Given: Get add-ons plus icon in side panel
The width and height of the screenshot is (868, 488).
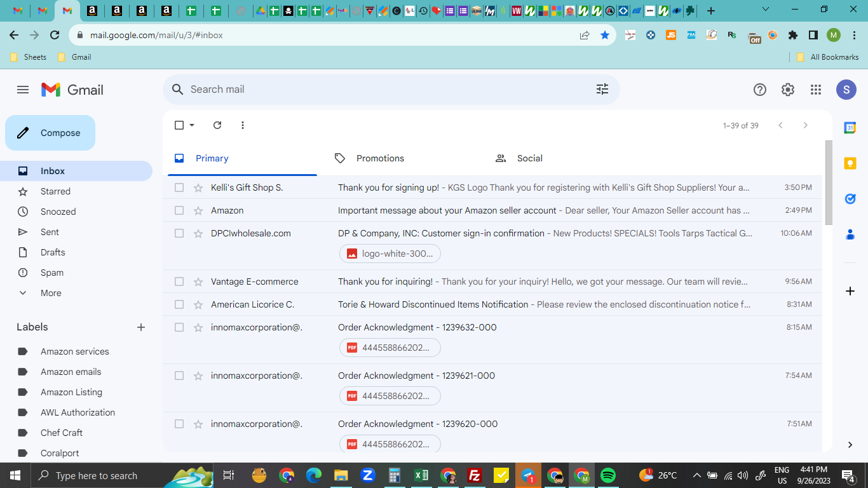Looking at the screenshot, I should point(850,291).
